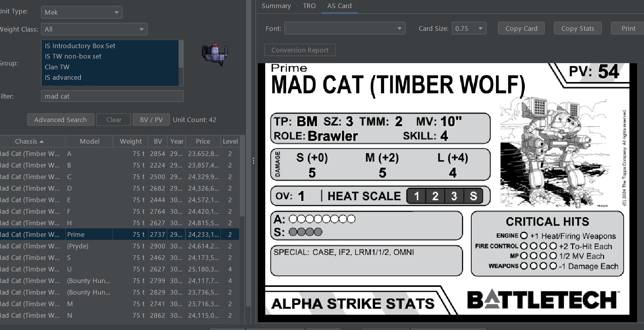
Task: Click the BV value 2737 cell
Action: [x=158, y=235]
